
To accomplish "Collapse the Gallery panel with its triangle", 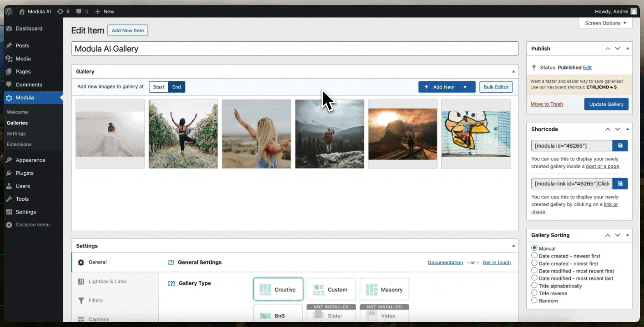I will 513,72.
